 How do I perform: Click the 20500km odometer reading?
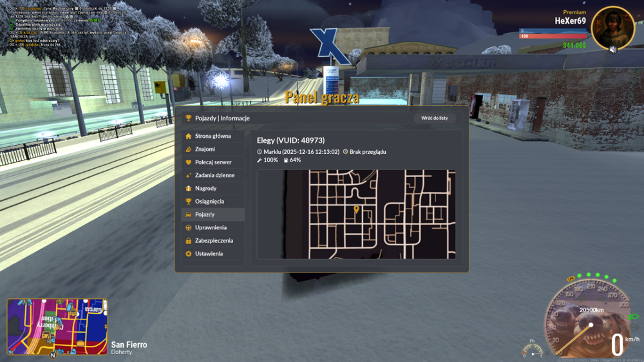591,310
